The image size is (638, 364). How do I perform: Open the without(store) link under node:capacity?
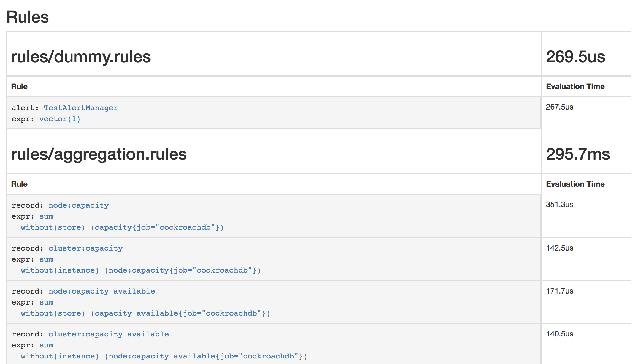[53, 227]
